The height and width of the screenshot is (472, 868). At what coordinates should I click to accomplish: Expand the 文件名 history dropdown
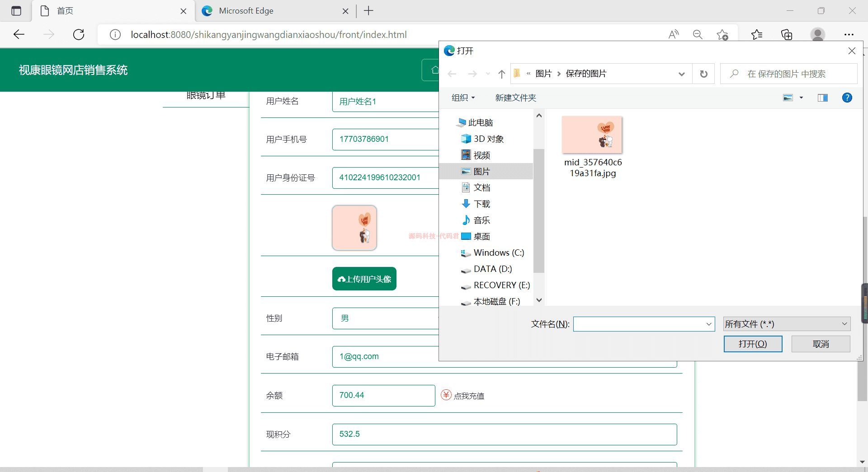[x=709, y=324]
